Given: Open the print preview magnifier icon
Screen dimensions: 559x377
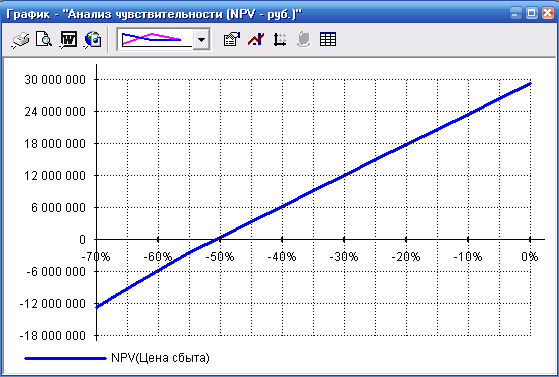Looking at the screenshot, I should point(44,39).
